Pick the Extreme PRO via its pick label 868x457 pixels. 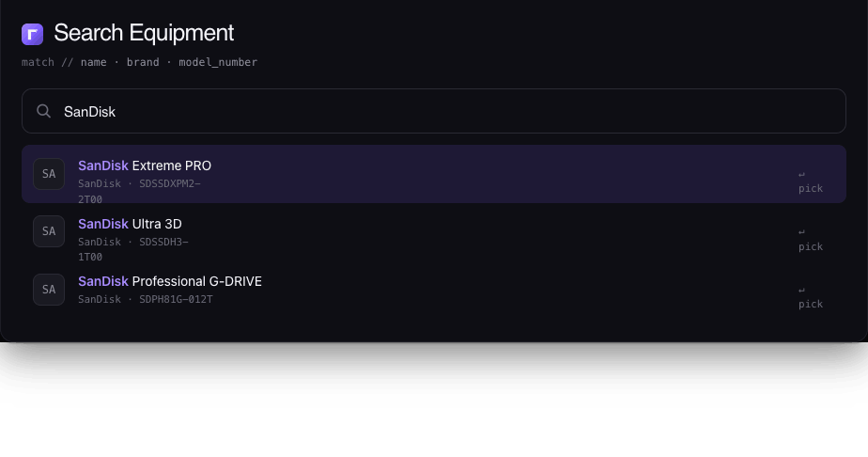point(811,188)
